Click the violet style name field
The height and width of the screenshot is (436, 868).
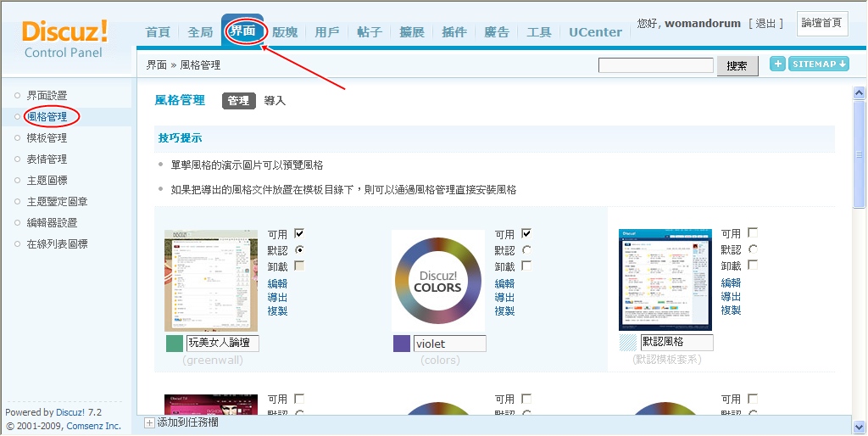449,343
